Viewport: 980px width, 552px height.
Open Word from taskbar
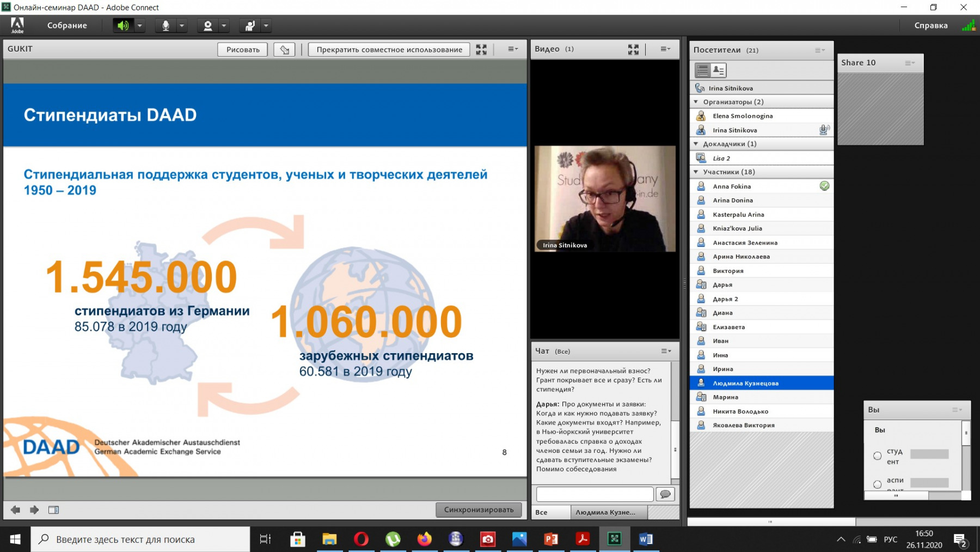click(x=646, y=539)
